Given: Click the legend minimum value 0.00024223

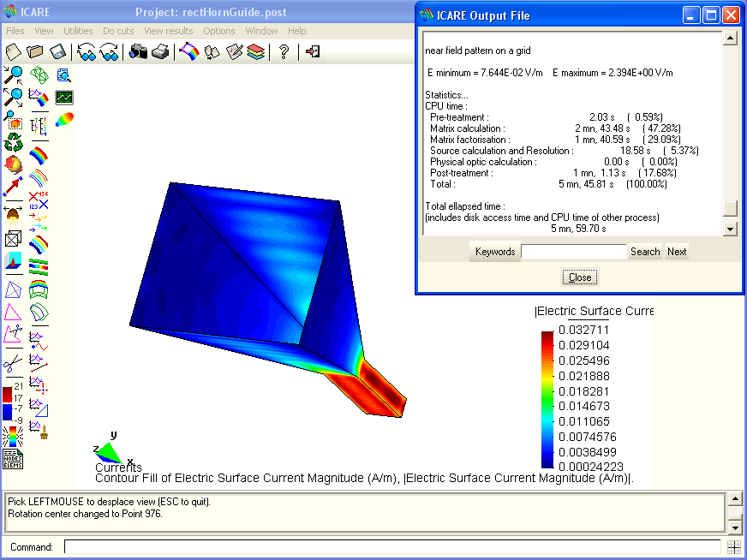Looking at the screenshot, I should point(591,467).
